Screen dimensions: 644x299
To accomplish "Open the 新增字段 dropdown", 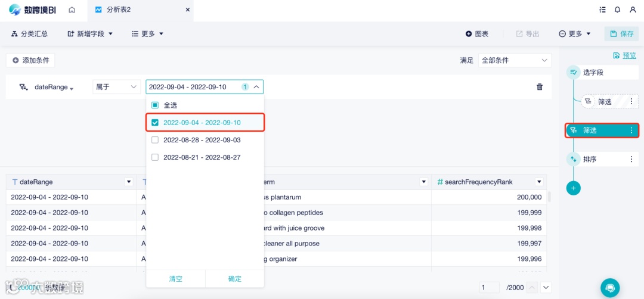I will pyautogui.click(x=90, y=34).
